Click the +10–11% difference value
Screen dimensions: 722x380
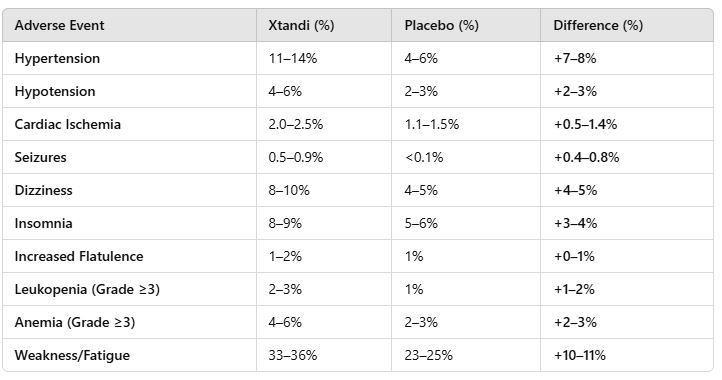coord(580,355)
